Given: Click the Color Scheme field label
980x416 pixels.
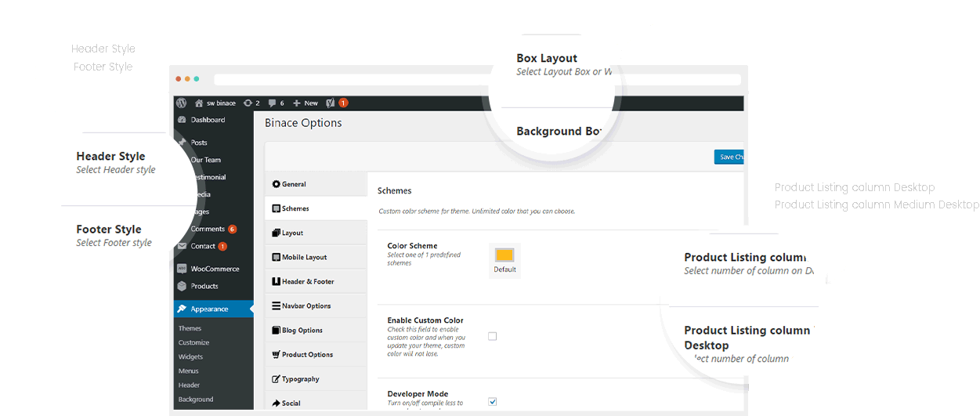Looking at the screenshot, I should click(x=412, y=246).
